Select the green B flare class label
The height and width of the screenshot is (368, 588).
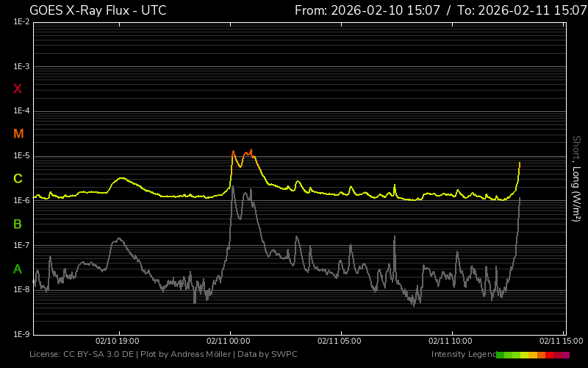pos(18,224)
